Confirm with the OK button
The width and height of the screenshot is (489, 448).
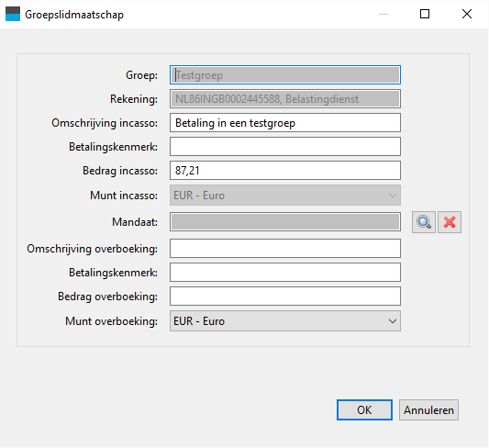point(364,410)
